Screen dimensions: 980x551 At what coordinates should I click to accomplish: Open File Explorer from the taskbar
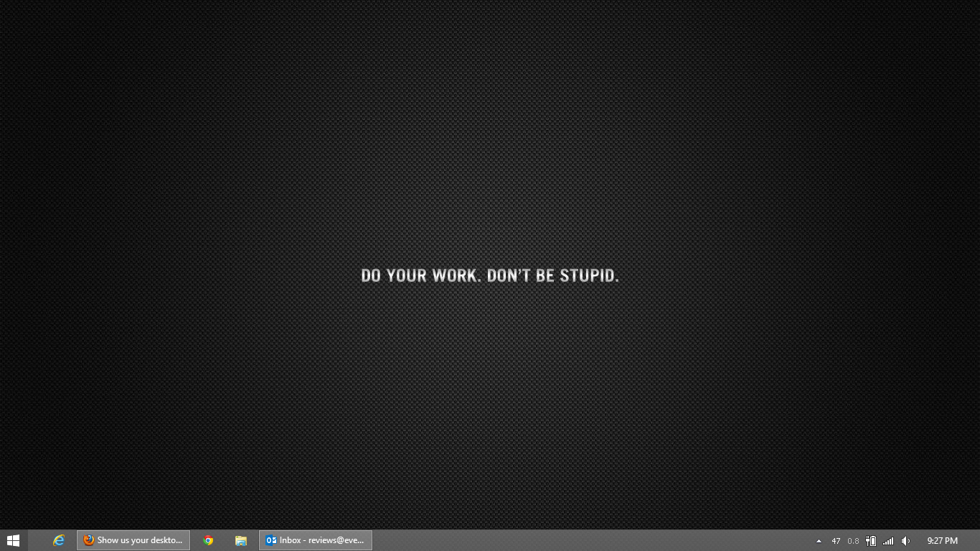pyautogui.click(x=241, y=540)
